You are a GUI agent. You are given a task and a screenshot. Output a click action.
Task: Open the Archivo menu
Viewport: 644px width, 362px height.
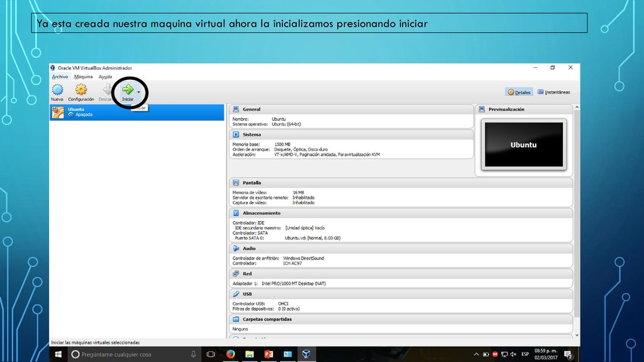(60, 77)
